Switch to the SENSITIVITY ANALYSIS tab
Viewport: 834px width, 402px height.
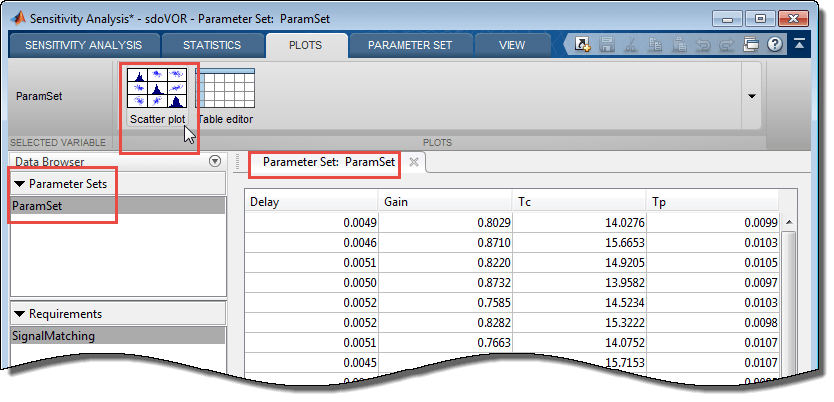click(84, 45)
